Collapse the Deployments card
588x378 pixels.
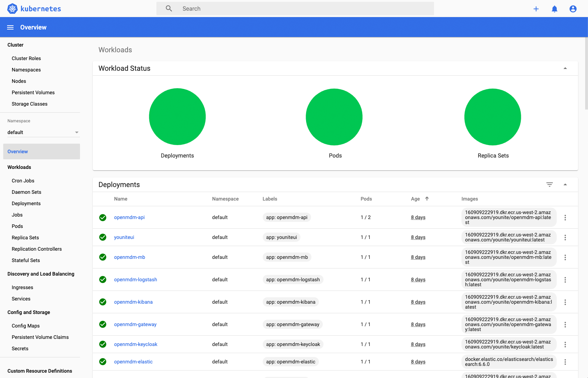[x=565, y=185]
